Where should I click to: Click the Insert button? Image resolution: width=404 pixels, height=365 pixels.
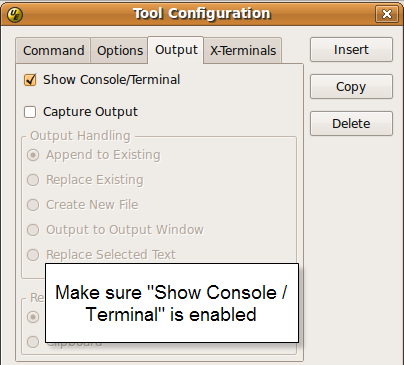(351, 50)
